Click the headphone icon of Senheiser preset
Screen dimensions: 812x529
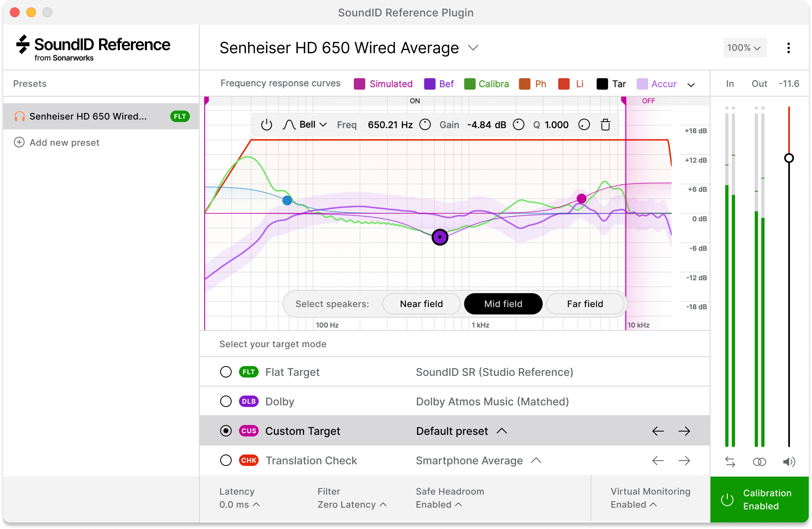coord(19,116)
